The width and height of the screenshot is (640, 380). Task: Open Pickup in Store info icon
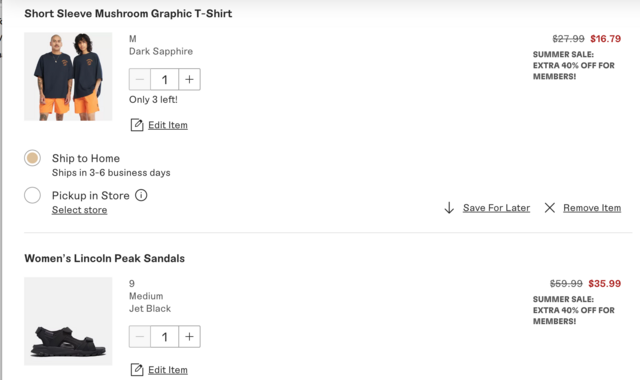(x=141, y=195)
